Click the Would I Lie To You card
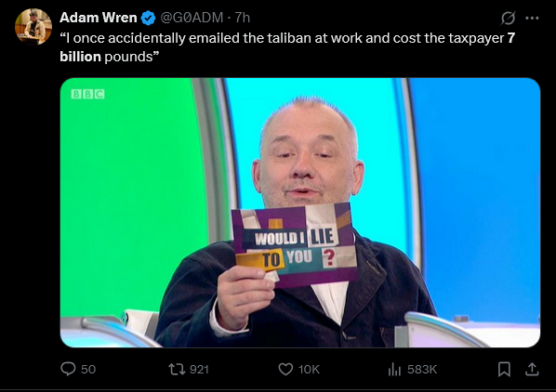The width and height of the screenshot is (556, 392). point(295,244)
